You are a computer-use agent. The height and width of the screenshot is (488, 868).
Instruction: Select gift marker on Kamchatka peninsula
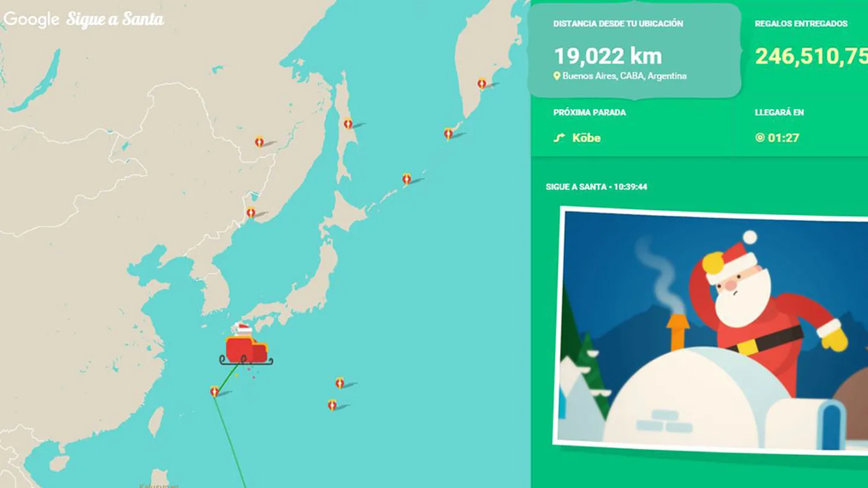point(481,83)
